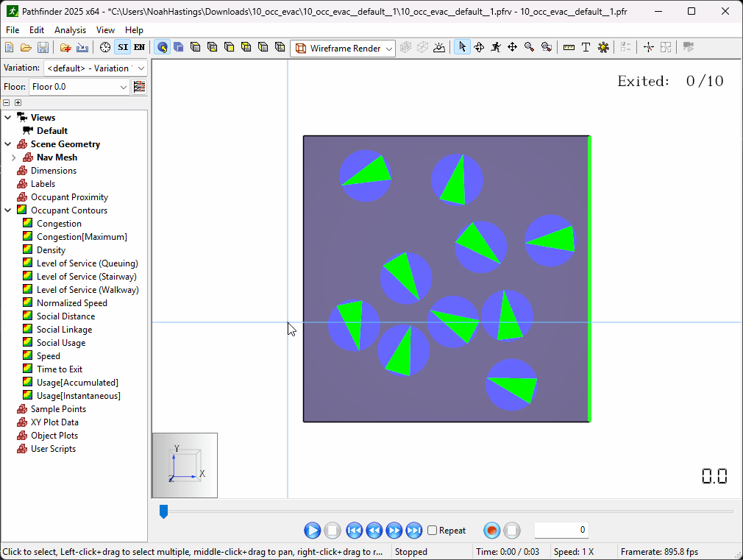Open the File menu
The height and width of the screenshot is (560, 743).
(x=13, y=30)
